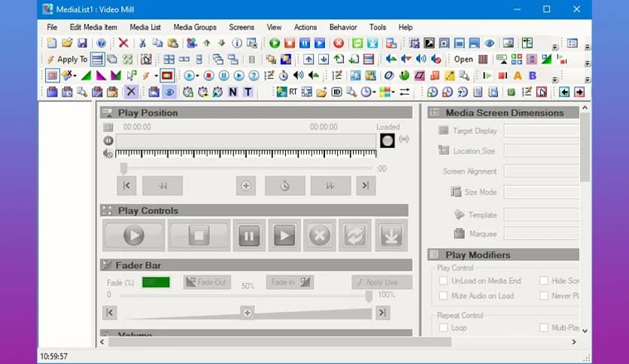Click the green round Play icon in toolbar

(275, 43)
